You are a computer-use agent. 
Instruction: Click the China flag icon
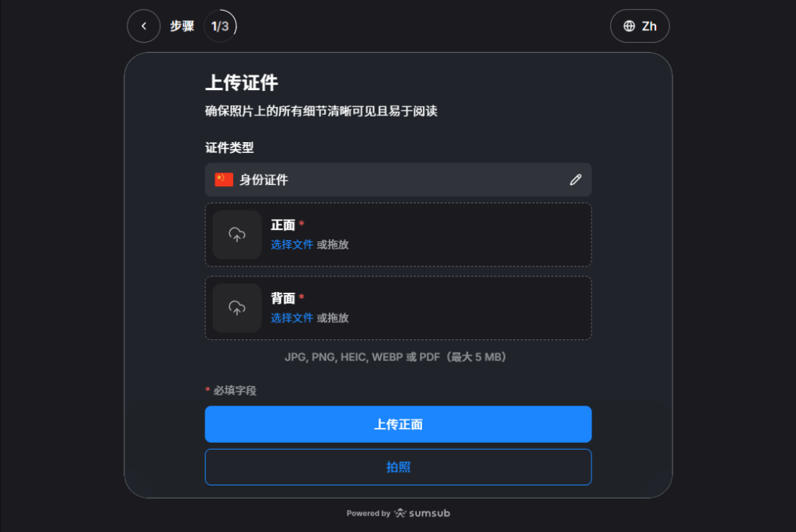tap(224, 179)
